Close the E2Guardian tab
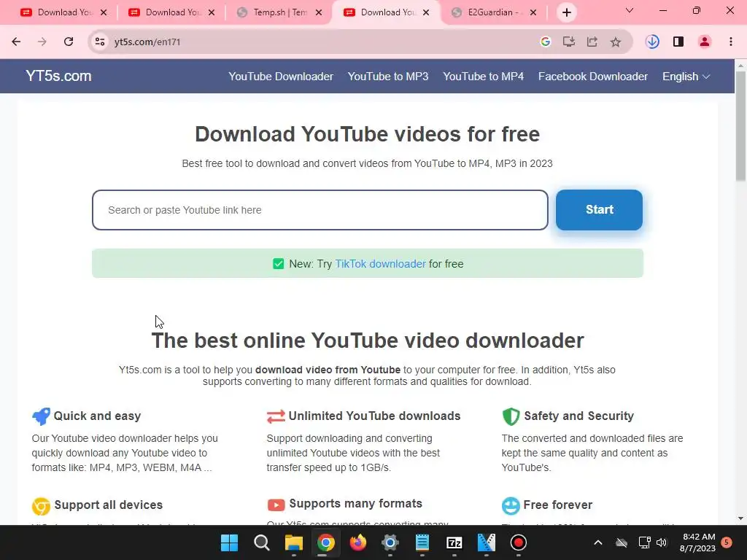 pyautogui.click(x=533, y=12)
